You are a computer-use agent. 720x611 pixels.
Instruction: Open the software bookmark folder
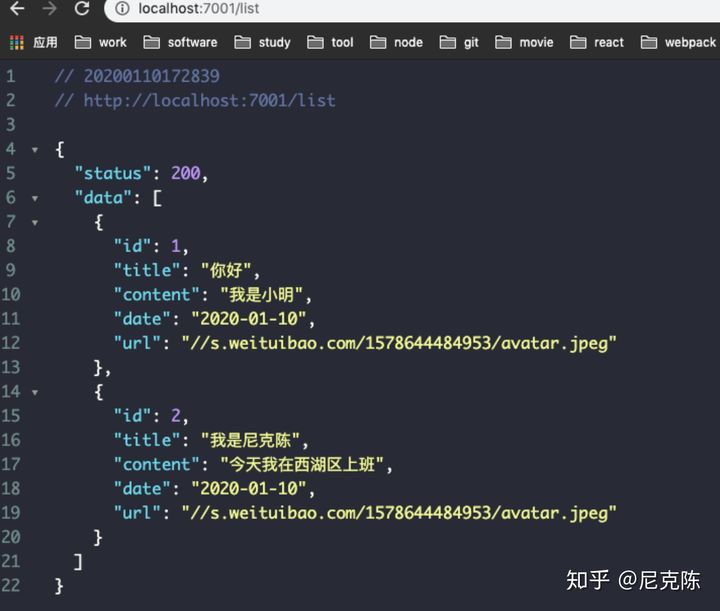click(180, 43)
